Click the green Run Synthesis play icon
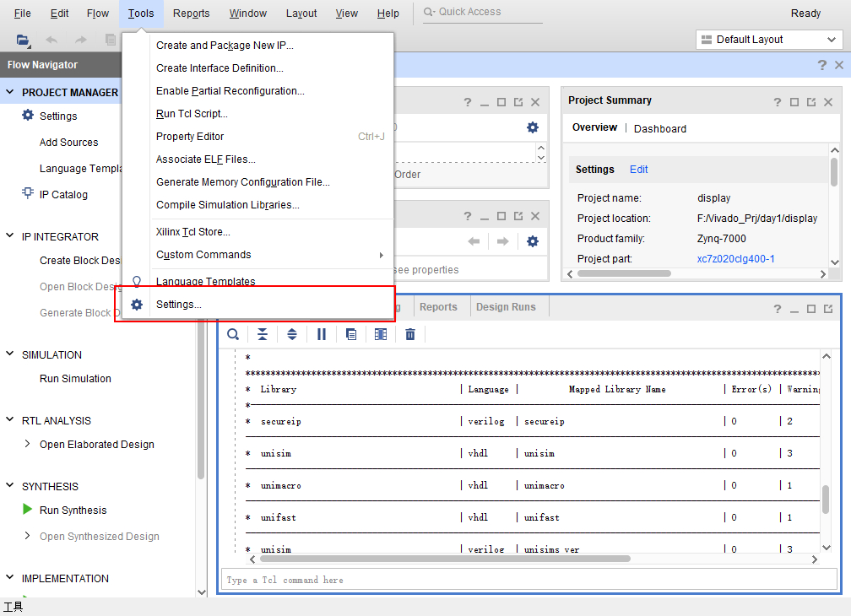This screenshot has height=616, width=851. (x=27, y=509)
